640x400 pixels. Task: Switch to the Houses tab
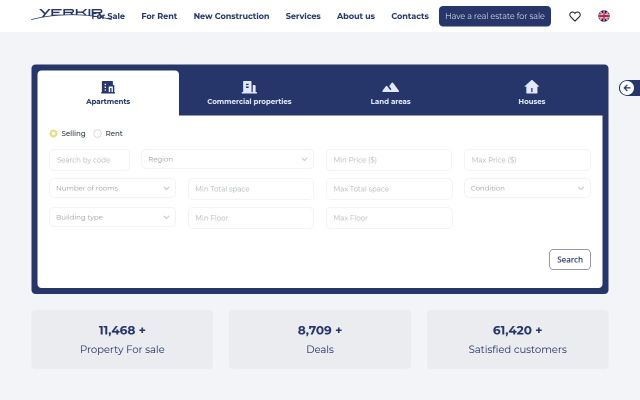[x=531, y=93]
